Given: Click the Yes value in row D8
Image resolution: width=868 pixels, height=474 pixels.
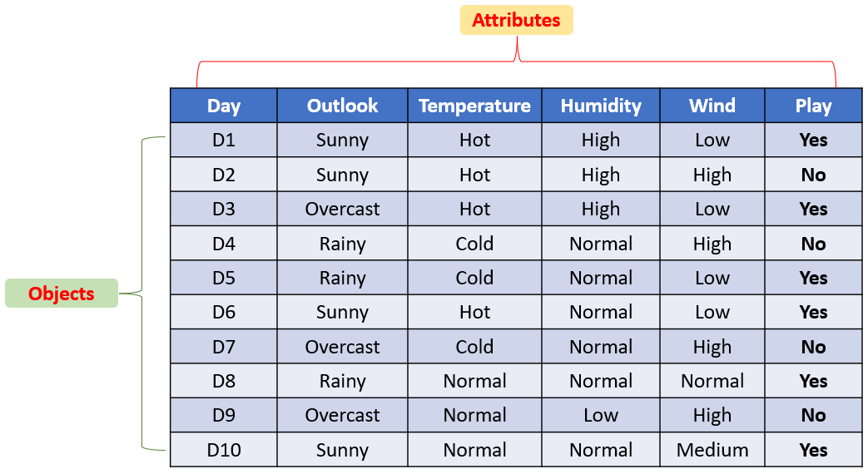Looking at the screenshot, I should click(813, 381).
